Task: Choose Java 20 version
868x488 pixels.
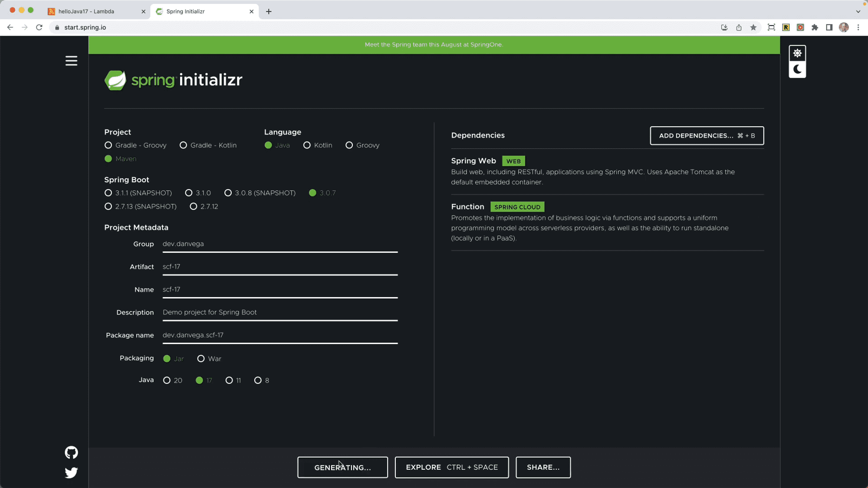Action: point(167,380)
